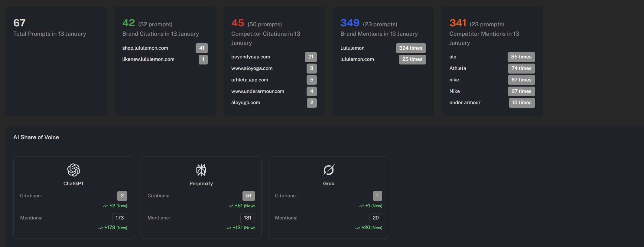644x247 pixels.
Task: Click the ChatGPT citations trend arrow icon
Action: [x=105, y=206]
